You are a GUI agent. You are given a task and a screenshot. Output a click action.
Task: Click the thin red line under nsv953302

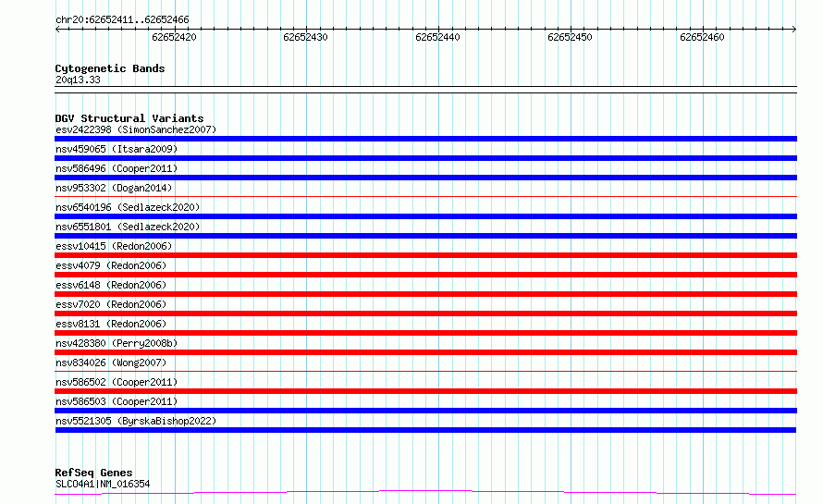[425, 196]
